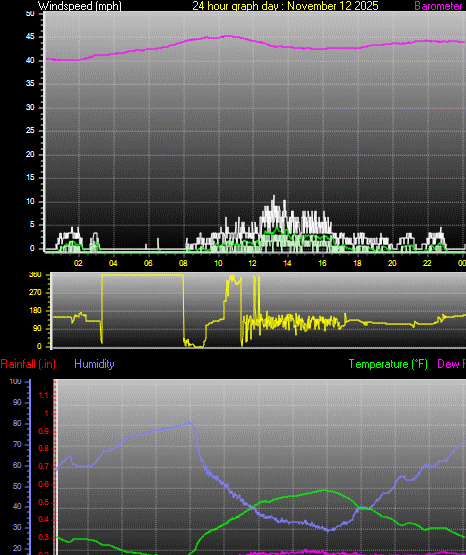Click the red Rainfall (.in) legend label

click(x=28, y=364)
